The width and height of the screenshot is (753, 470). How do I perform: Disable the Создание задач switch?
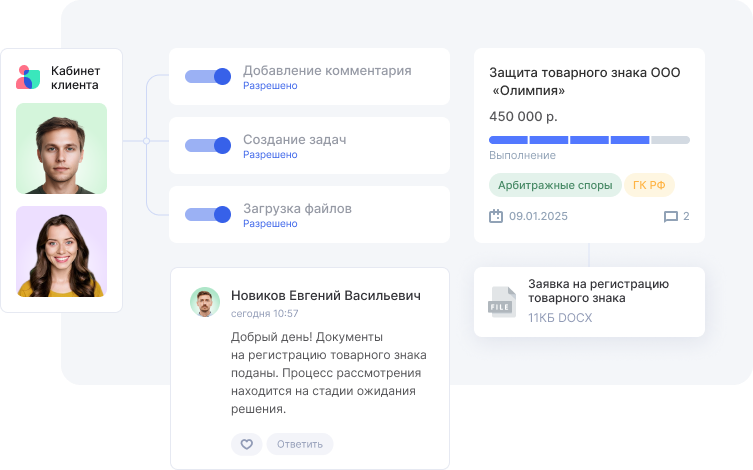point(208,145)
